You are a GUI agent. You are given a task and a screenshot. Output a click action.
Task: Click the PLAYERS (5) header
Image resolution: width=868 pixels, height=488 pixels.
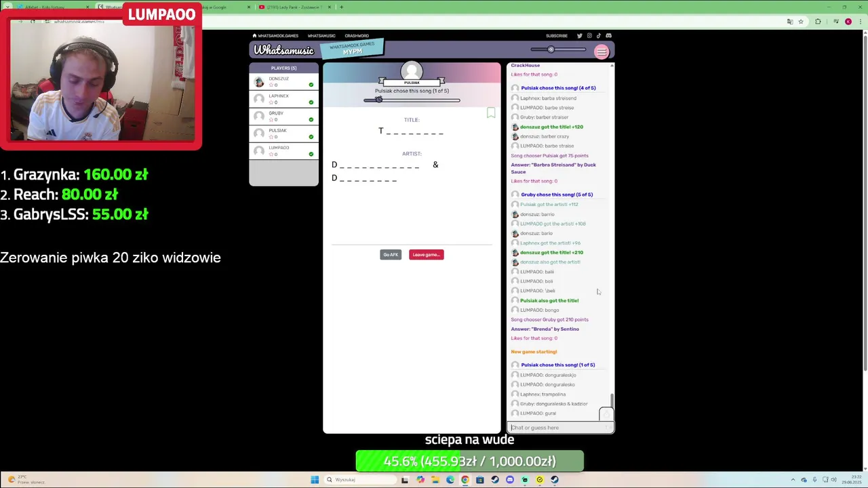(x=283, y=68)
